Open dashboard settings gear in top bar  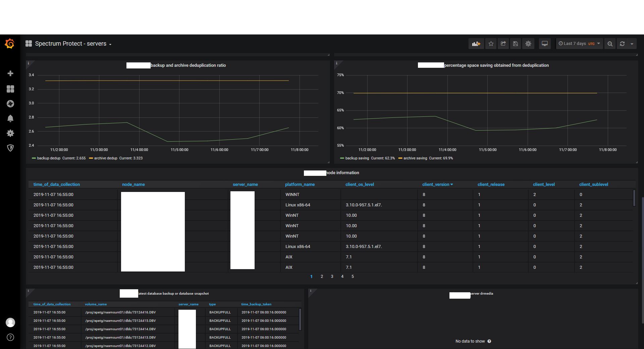[x=528, y=44]
